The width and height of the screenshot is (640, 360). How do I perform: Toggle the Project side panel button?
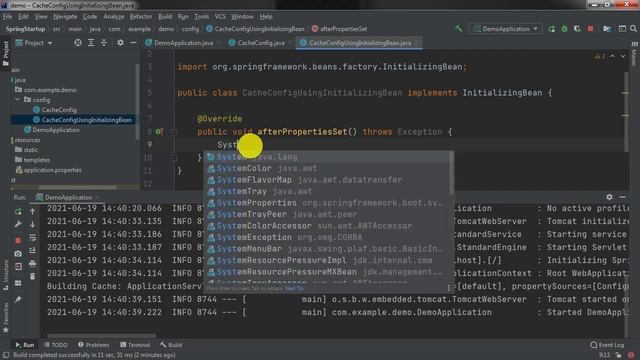pyautogui.click(x=5, y=53)
